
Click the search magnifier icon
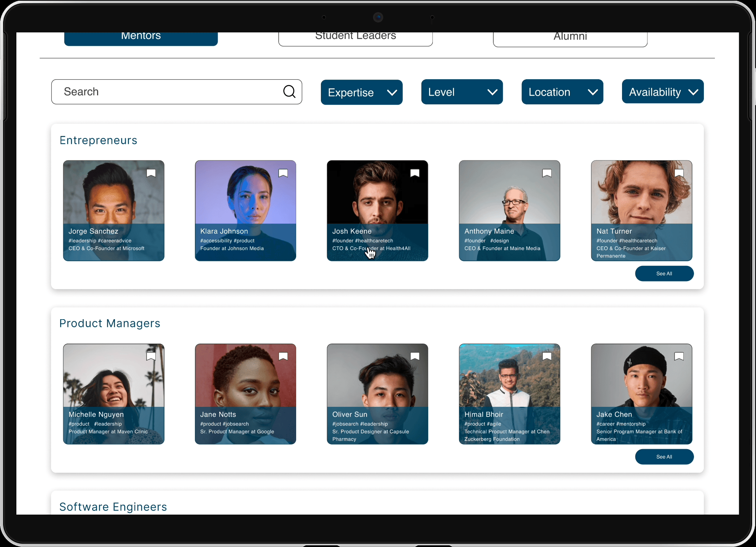[289, 91]
